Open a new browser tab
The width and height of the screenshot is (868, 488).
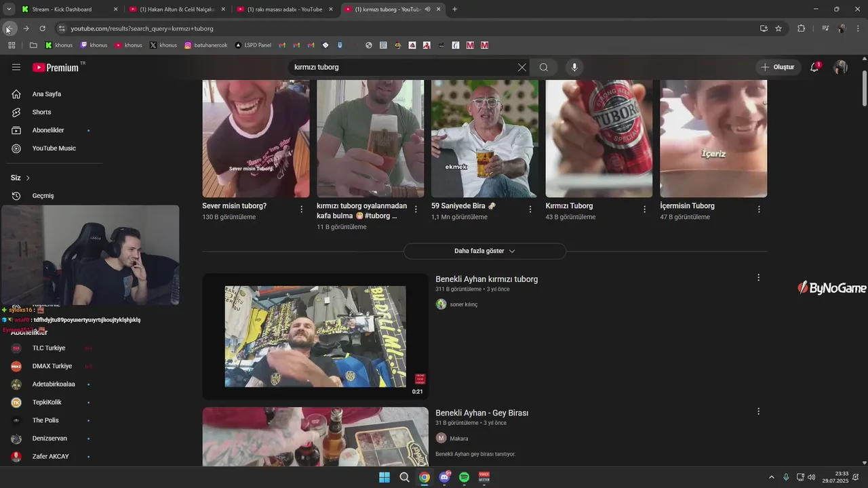(454, 9)
